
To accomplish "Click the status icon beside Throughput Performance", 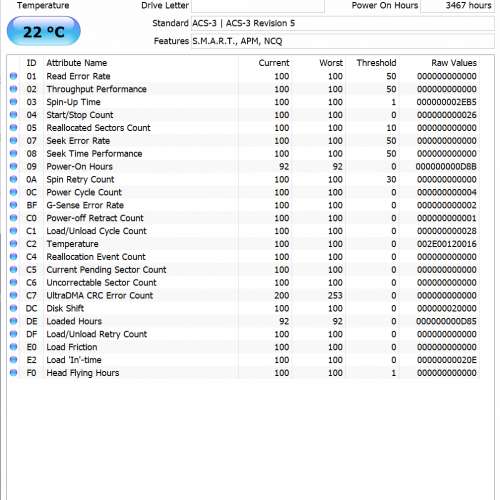I will 13,89.
